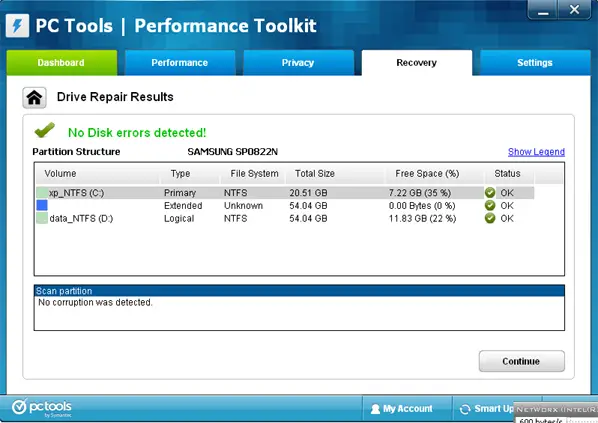Click the 0.00 Bytes (0 %) free space cell
This screenshot has height=423, width=598.
pos(422,206)
